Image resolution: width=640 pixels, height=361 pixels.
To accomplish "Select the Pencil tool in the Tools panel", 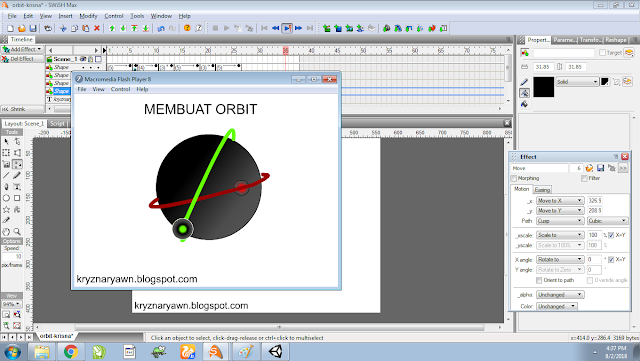I will click(x=17, y=176).
